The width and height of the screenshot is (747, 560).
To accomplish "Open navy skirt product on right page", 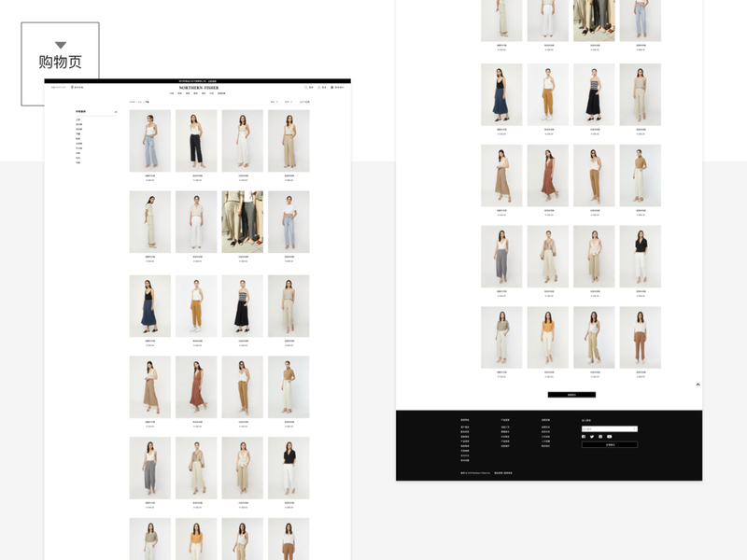I will coord(501,95).
